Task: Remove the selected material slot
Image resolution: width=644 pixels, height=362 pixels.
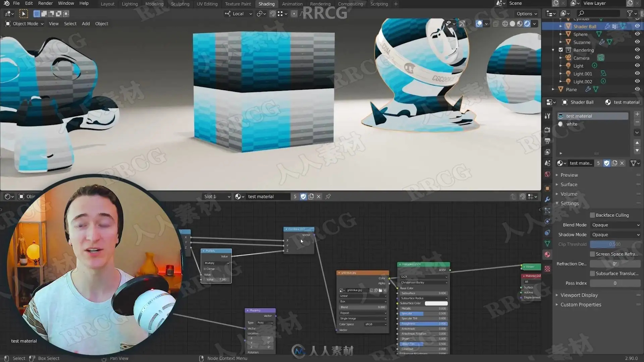Action: pyautogui.click(x=637, y=122)
